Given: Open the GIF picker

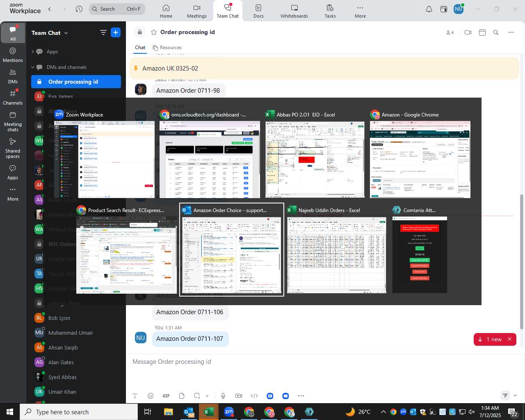Looking at the screenshot, I should click(x=166, y=396).
